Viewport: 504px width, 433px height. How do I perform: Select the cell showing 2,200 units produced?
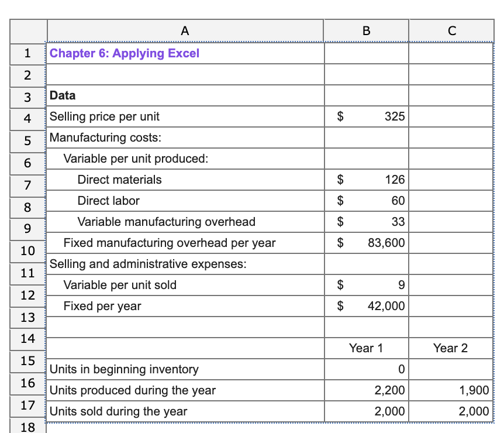click(365, 390)
